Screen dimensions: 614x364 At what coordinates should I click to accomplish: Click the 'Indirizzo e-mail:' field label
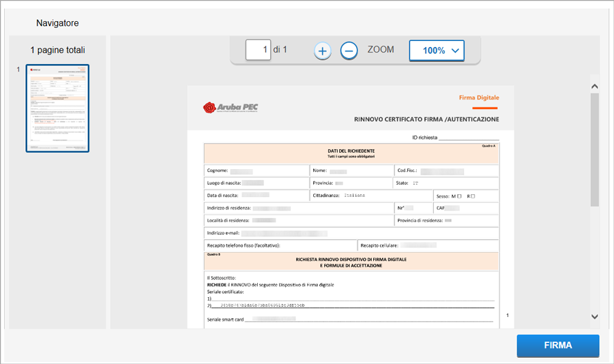pyautogui.click(x=223, y=233)
